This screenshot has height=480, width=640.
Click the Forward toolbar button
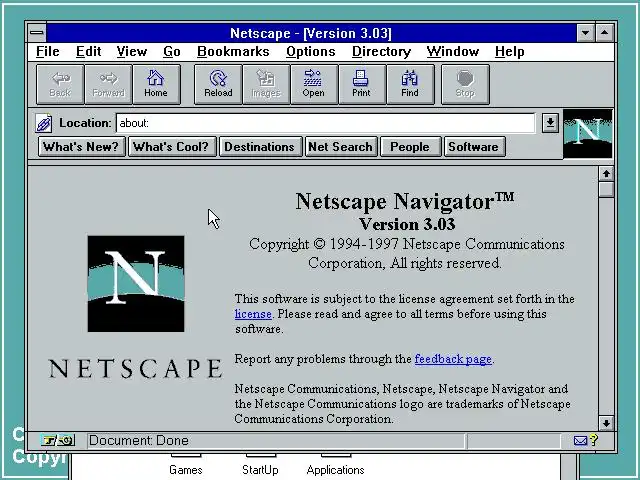pyautogui.click(x=108, y=84)
